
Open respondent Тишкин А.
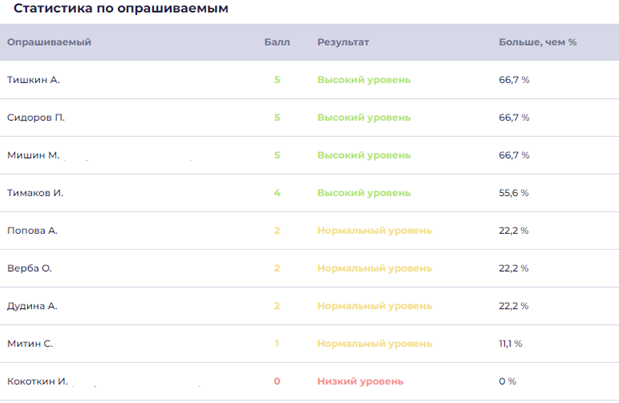[x=34, y=79]
